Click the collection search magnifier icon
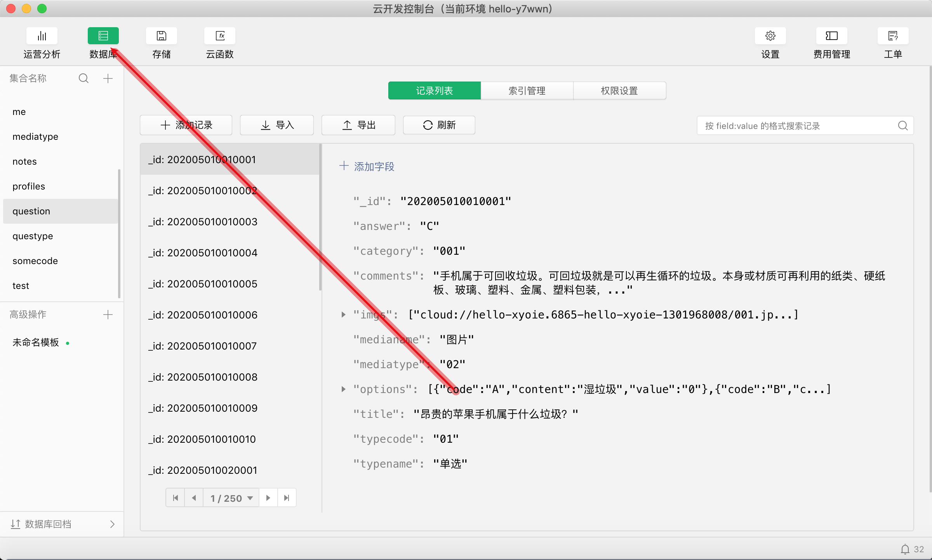932x560 pixels. coord(83,78)
